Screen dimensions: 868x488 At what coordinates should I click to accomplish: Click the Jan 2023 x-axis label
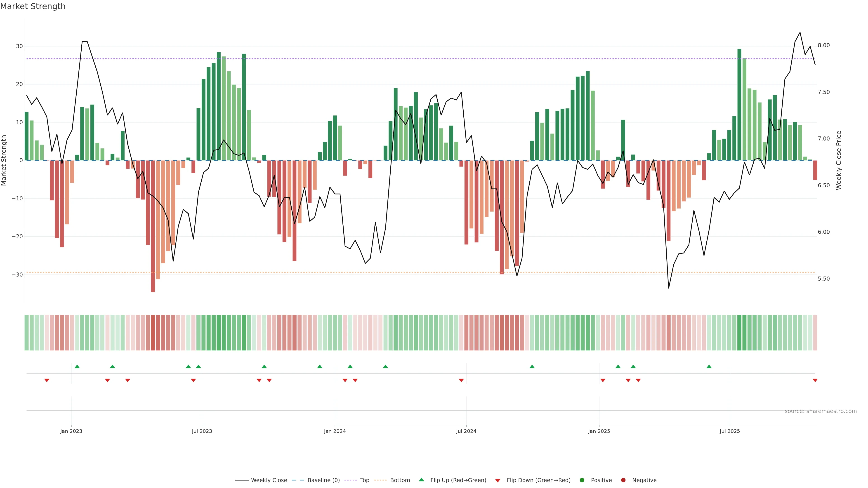[x=71, y=431]
